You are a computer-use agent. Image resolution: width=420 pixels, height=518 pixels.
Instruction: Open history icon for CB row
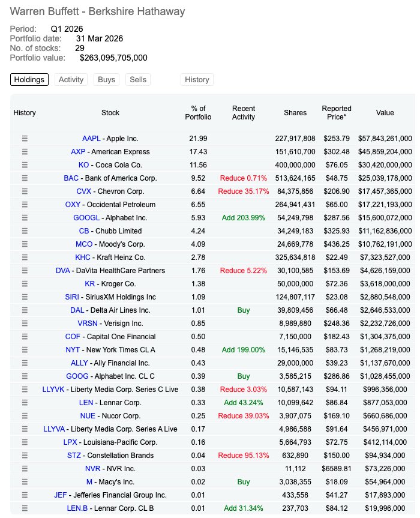[25, 231]
